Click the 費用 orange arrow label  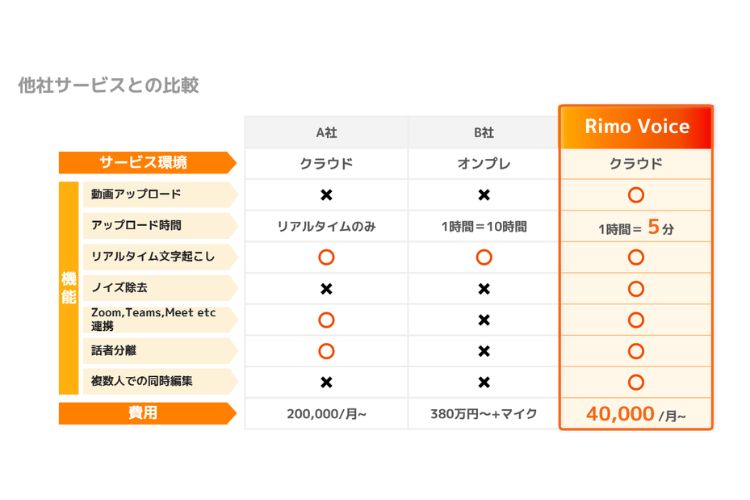click(147, 413)
